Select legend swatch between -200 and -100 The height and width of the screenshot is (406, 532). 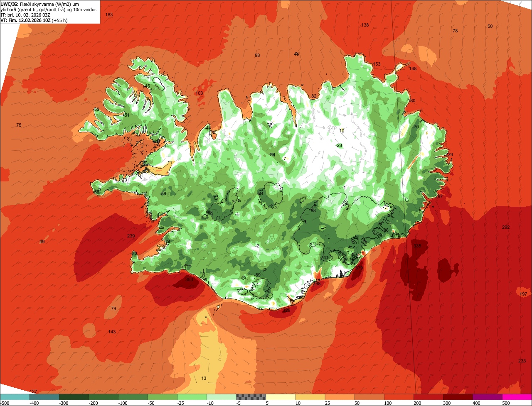coord(103,397)
